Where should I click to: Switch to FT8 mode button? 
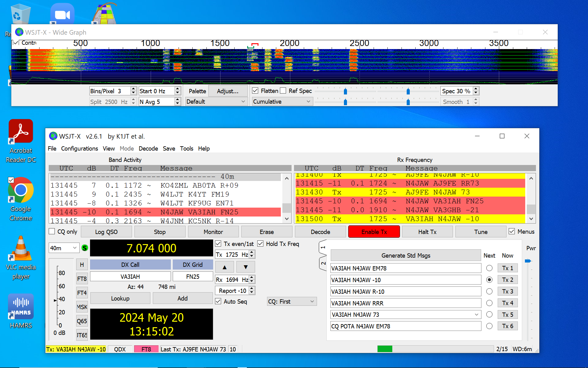(82, 279)
